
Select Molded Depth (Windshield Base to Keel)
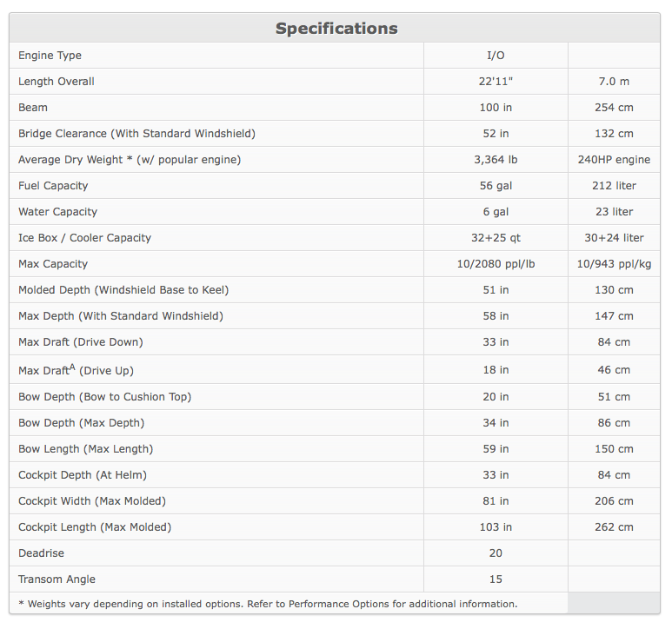point(123,290)
